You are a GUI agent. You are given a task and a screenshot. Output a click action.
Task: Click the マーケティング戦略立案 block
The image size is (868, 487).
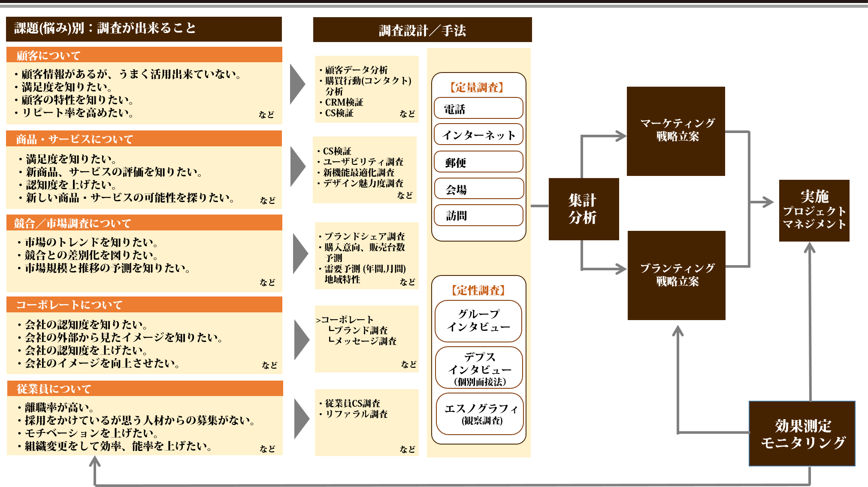676,131
